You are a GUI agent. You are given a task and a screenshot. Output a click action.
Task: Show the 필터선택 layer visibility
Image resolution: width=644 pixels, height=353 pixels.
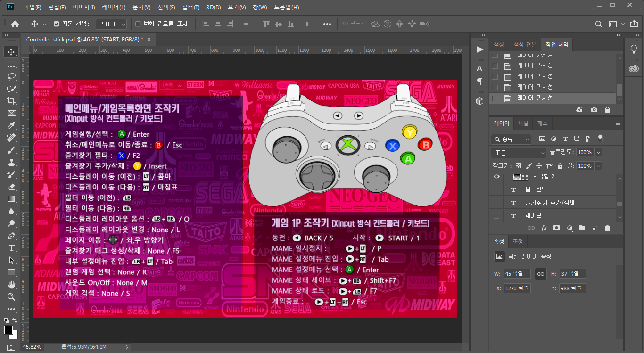tap(496, 189)
